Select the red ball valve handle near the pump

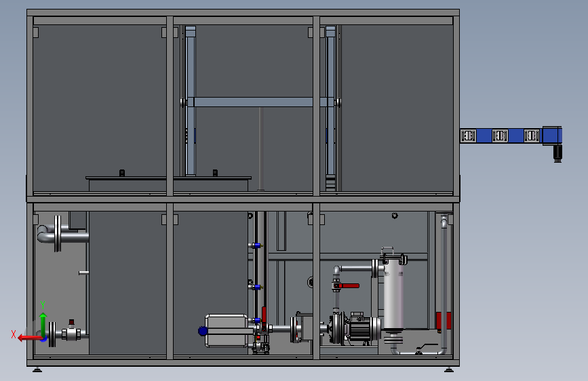(347, 286)
